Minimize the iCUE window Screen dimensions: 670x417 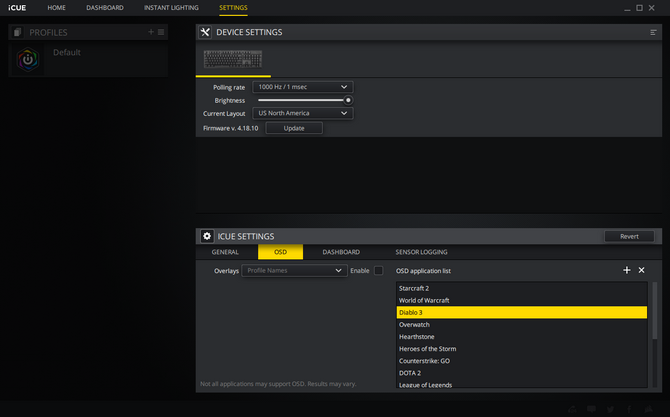click(x=627, y=8)
